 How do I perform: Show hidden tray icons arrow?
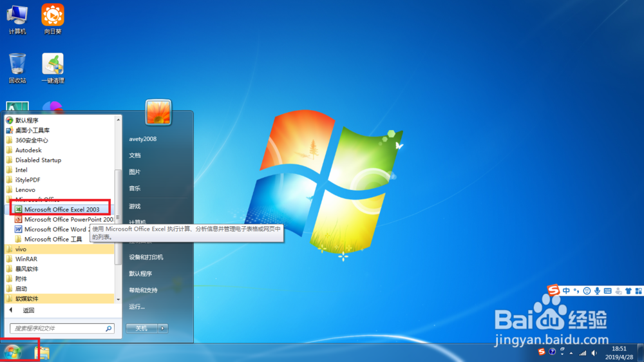571,353
